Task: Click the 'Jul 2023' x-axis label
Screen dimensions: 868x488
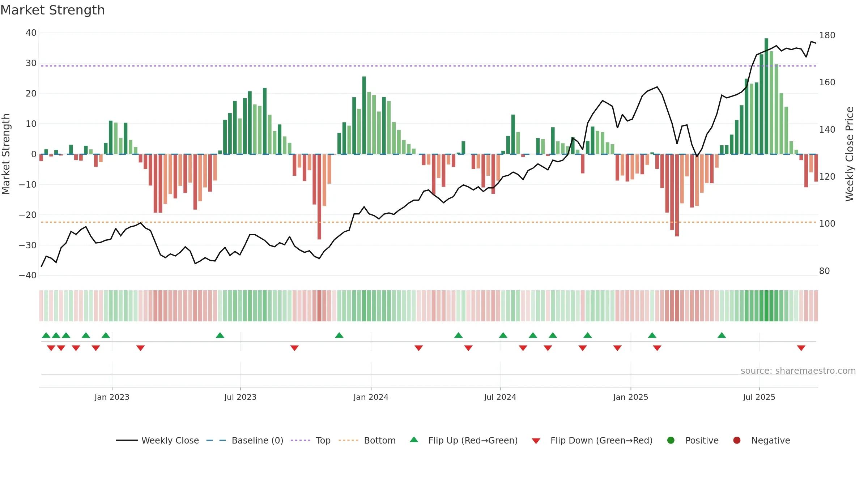Action: point(240,397)
